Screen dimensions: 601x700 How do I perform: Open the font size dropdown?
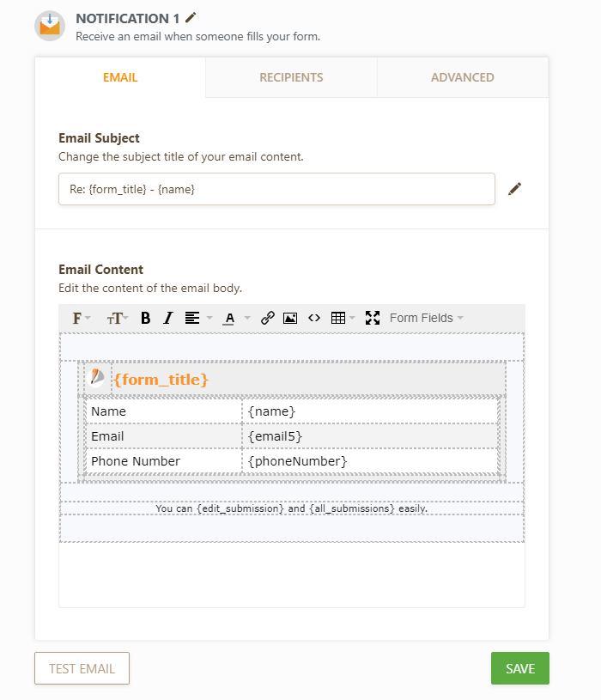pyautogui.click(x=118, y=318)
